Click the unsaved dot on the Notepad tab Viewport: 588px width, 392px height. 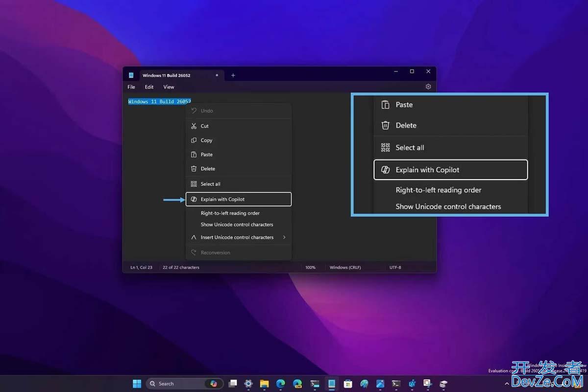217,75
